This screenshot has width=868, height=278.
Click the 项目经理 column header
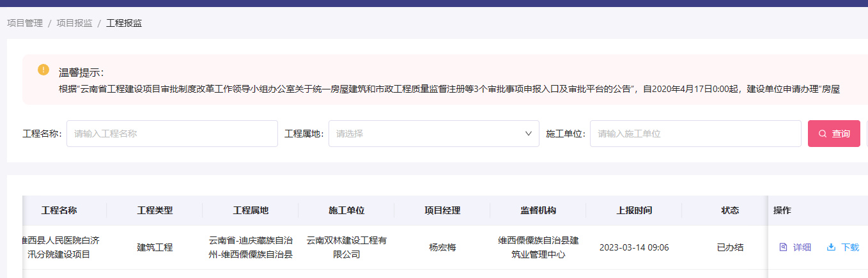pos(442,210)
